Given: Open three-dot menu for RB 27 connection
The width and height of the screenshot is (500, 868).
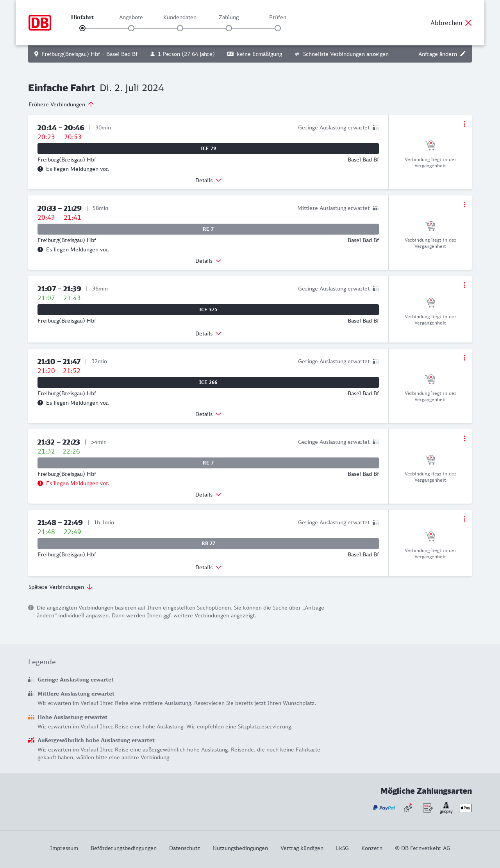Looking at the screenshot, I should click(x=464, y=519).
